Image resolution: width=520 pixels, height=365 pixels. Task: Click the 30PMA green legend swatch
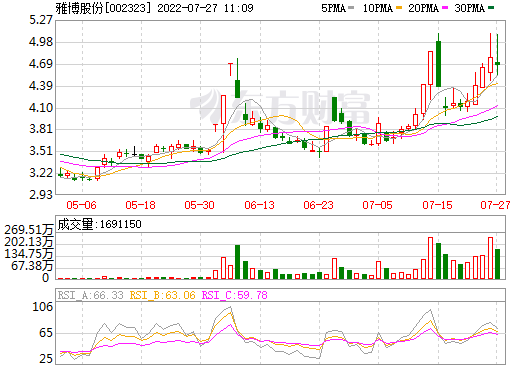491,8
